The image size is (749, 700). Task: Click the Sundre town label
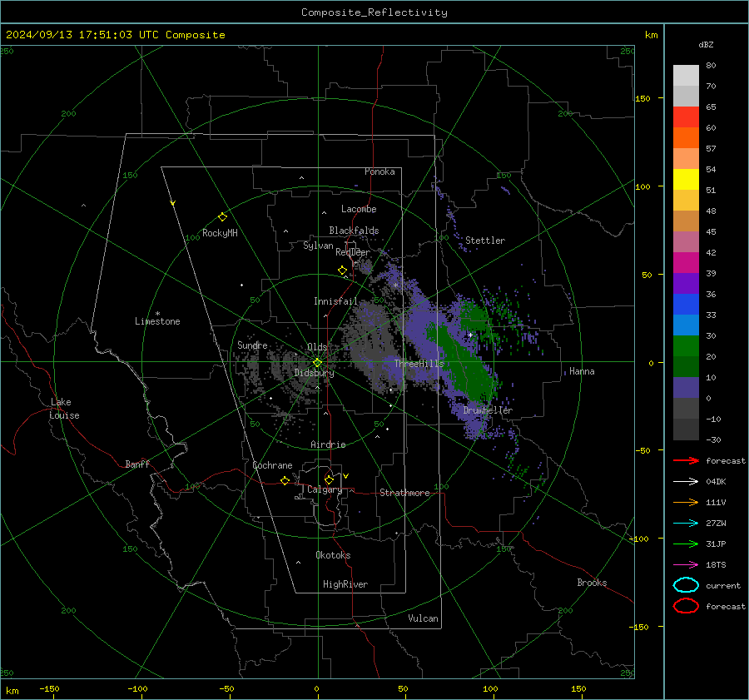[x=252, y=345]
